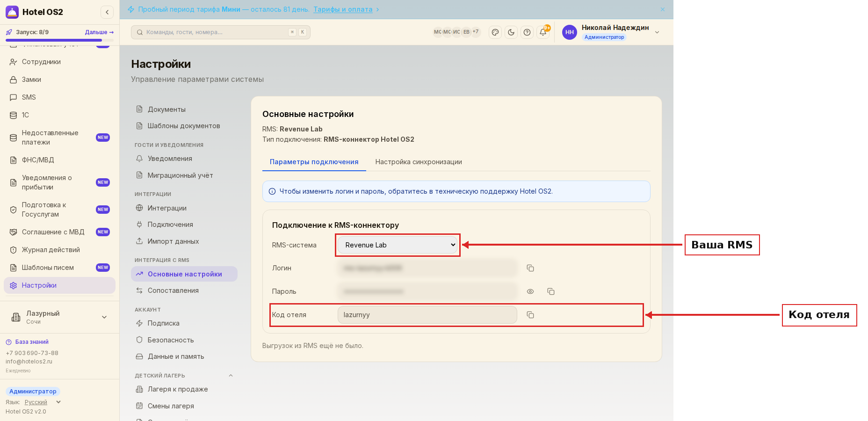Image resolution: width=868 pixels, height=421 pixels.
Task: Collapse the Детский лагерь section
Action: point(231,376)
